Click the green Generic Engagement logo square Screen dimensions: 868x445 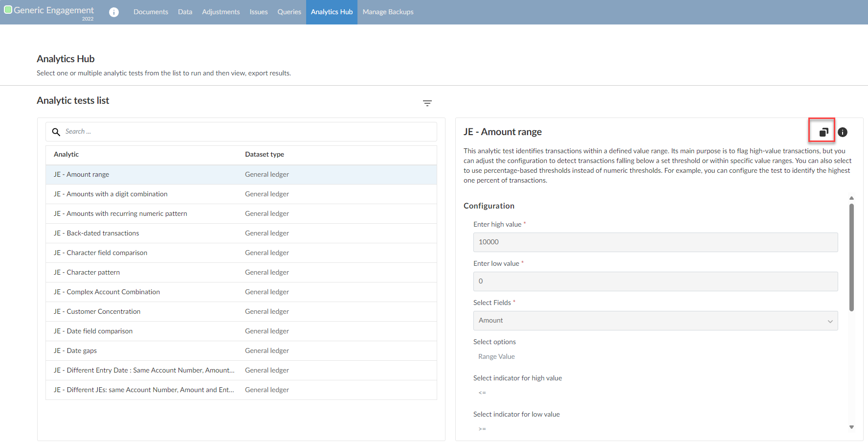pos(8,9)
